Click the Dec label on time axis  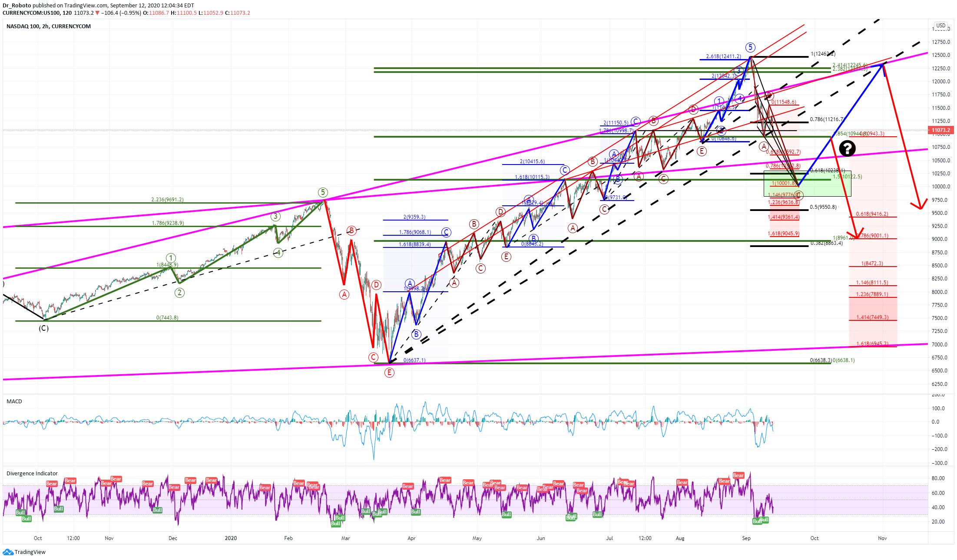pos(173,538)
